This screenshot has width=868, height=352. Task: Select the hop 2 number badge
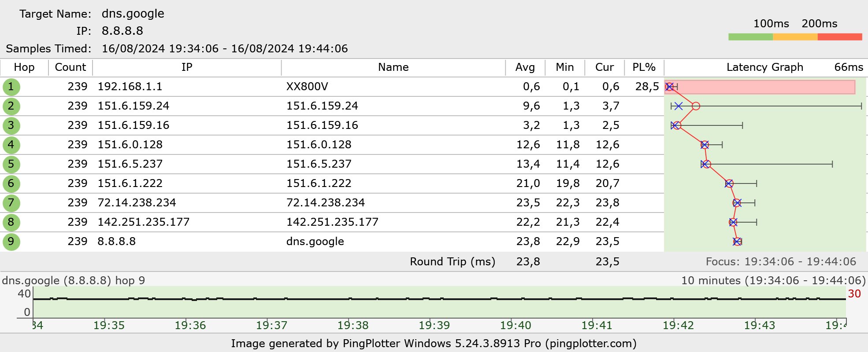click(11, 106)
